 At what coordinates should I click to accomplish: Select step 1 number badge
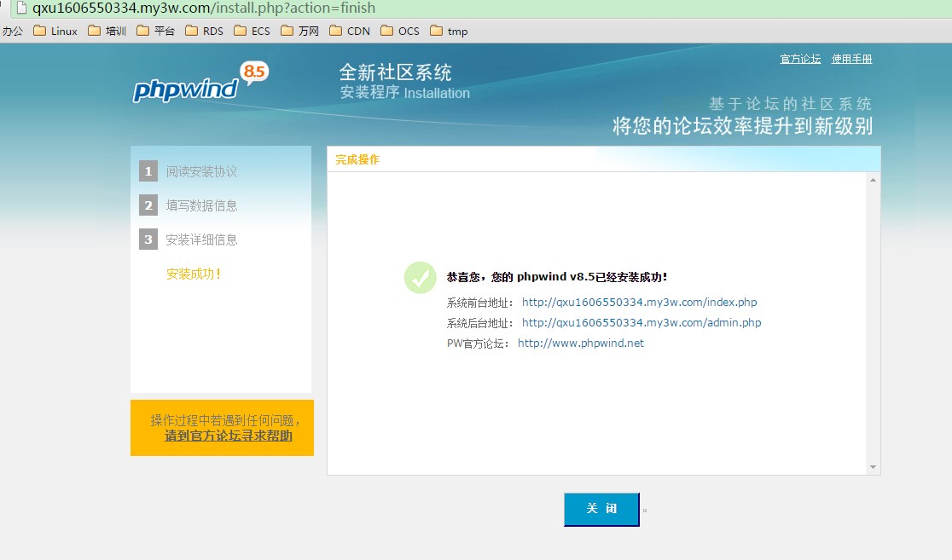(148, 171)
